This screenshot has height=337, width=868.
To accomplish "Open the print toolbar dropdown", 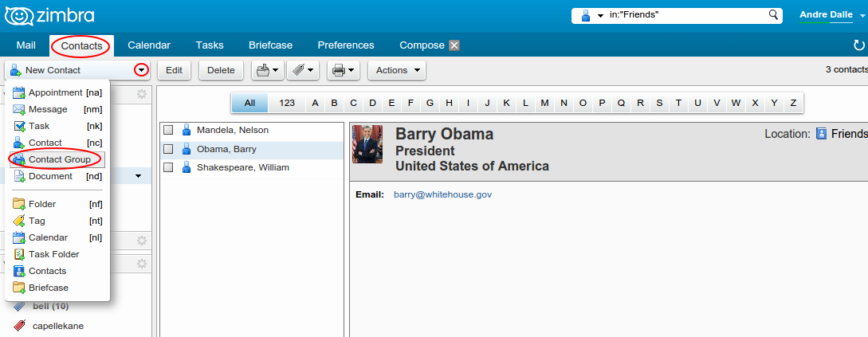I will click(344, 70).
